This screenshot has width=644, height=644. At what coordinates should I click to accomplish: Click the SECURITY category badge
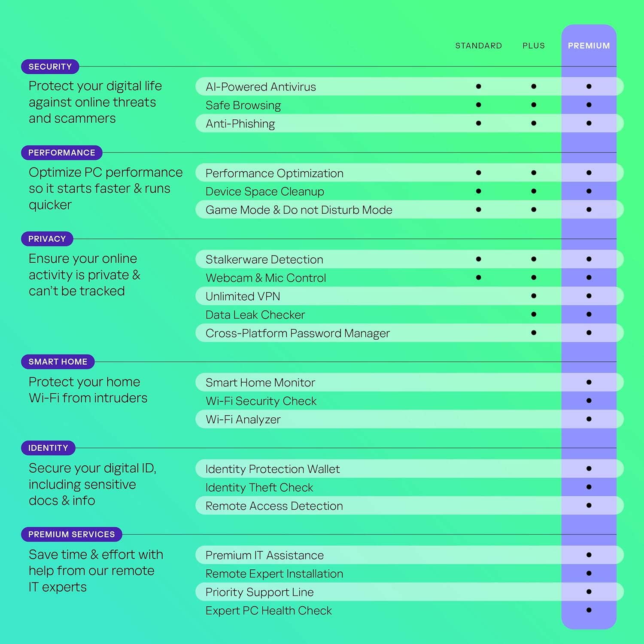[50, 67]
